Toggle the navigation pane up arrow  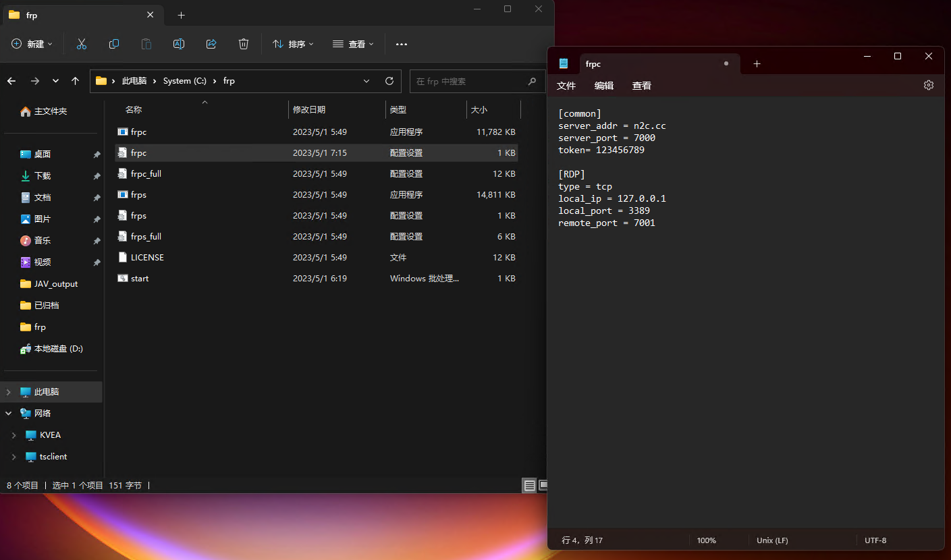75,80
